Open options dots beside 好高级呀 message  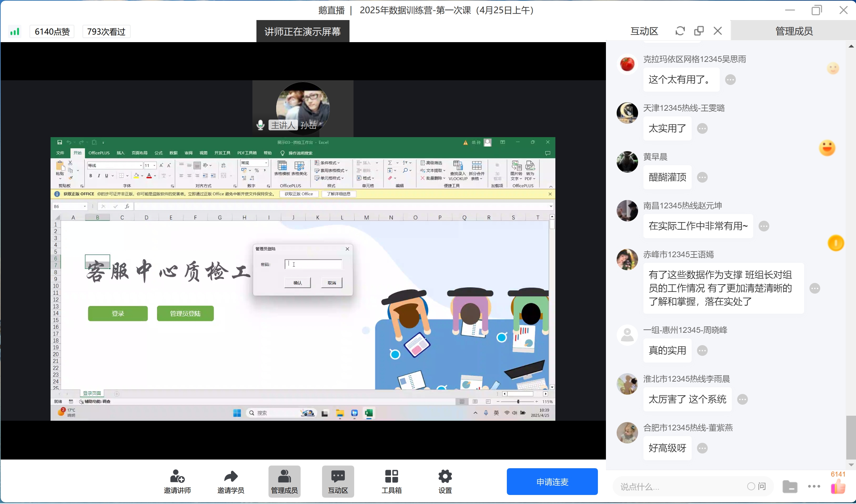click(702, 448)
